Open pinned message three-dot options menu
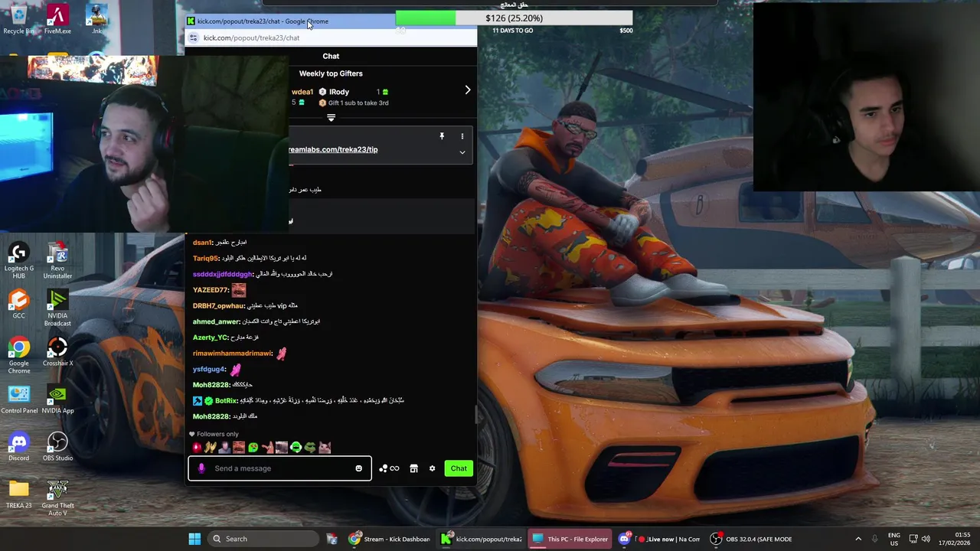The height and width of the screenshot is (551, 980). [462, 136]
